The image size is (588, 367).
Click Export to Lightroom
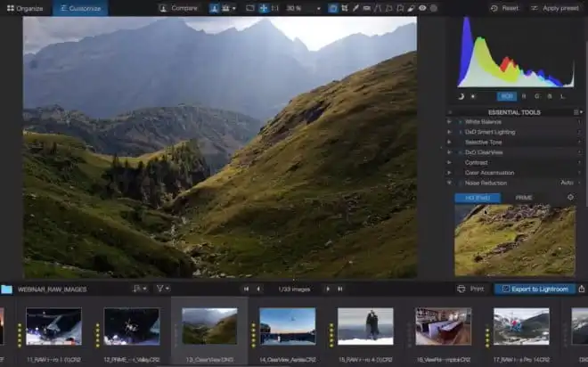[x=535, y=289]
